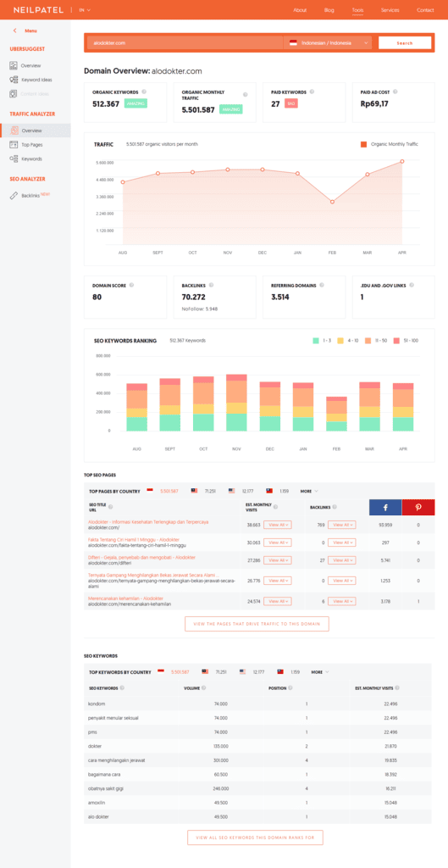Click the info icon beside SEO Keywords column header

click(122, 688)
